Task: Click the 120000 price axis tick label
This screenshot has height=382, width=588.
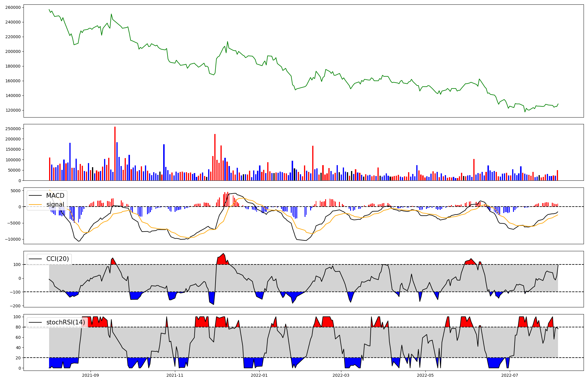Action: [x=13, y=110]
